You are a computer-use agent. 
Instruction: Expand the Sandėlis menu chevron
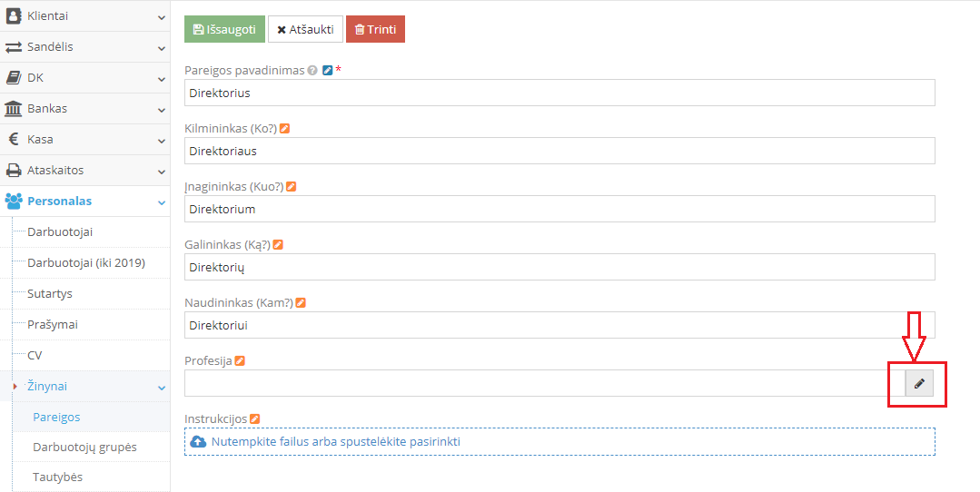point(161,48)
